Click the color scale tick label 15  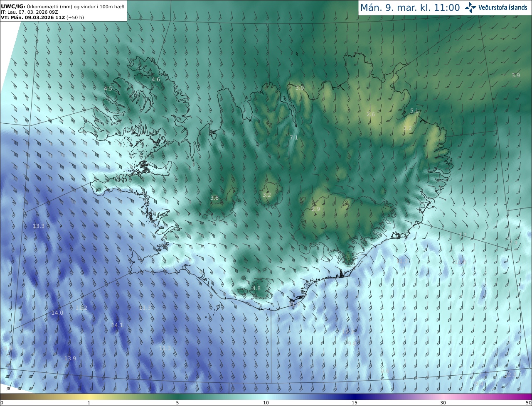point(355,403)
